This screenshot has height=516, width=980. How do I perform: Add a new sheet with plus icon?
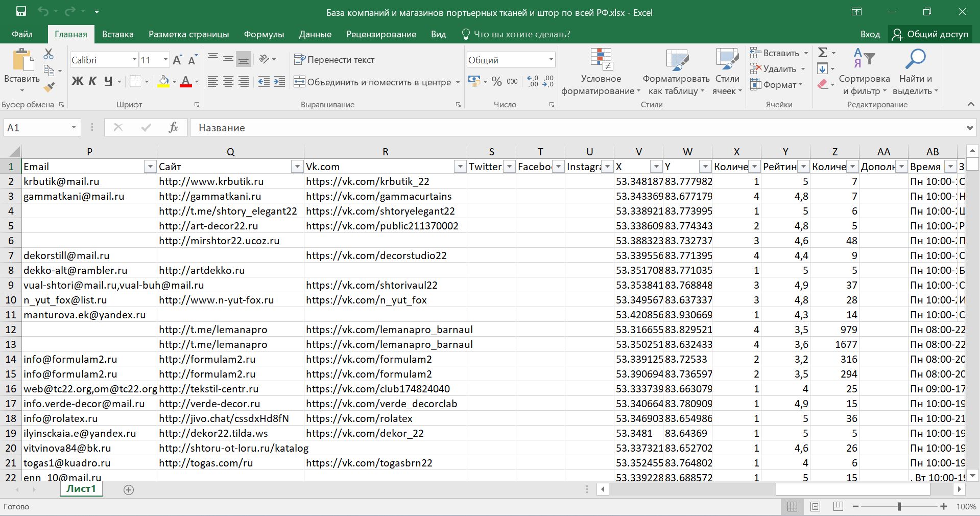click(129, 490)
